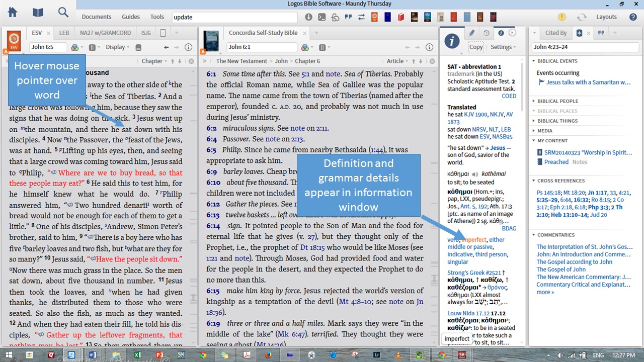644x362 pixels.
Task: Close the ESV tab
Action: [x=49, y=33]
